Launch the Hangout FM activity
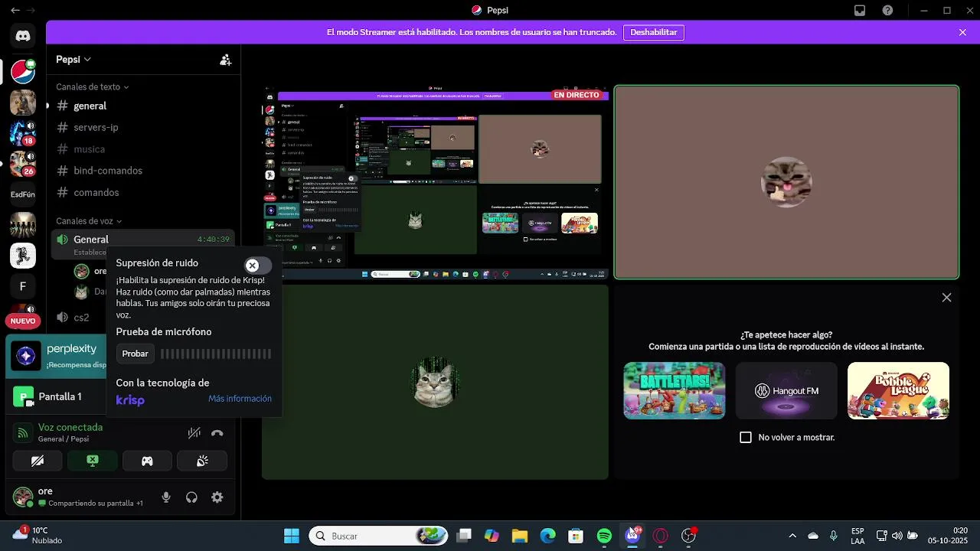The image size is (980, 551). point(786,390)
